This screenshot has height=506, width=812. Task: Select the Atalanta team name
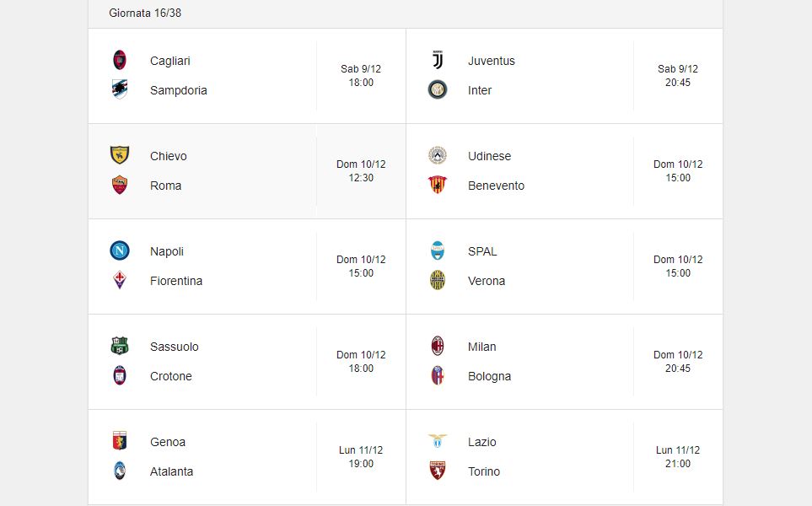(171, 471)
